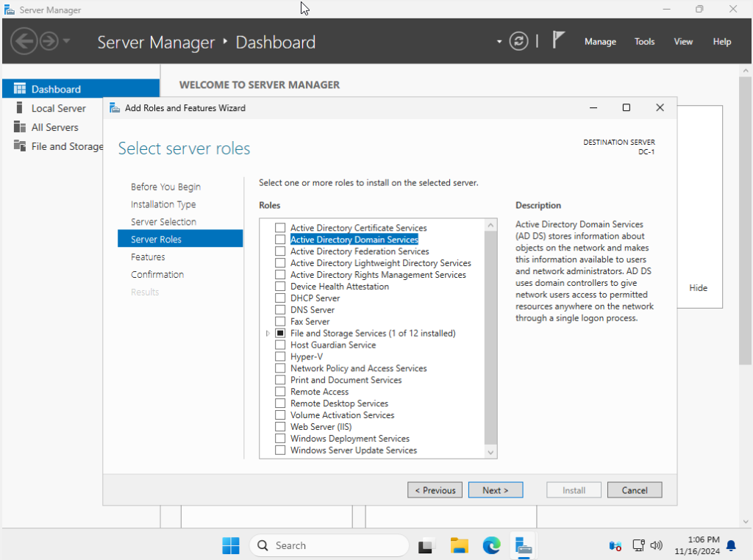
Task: Go to the Before You Begin step
Action: 165,187
